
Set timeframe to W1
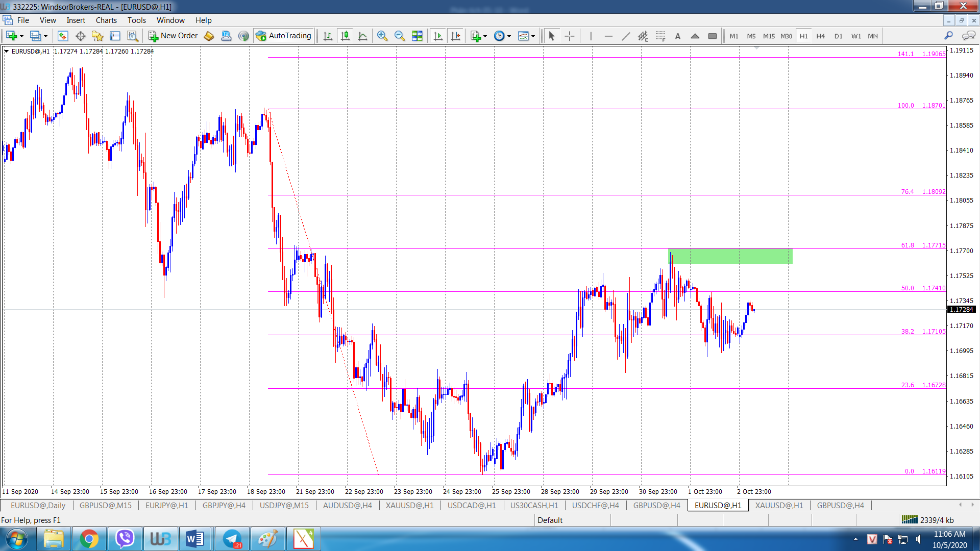click(x=855, y=36)
